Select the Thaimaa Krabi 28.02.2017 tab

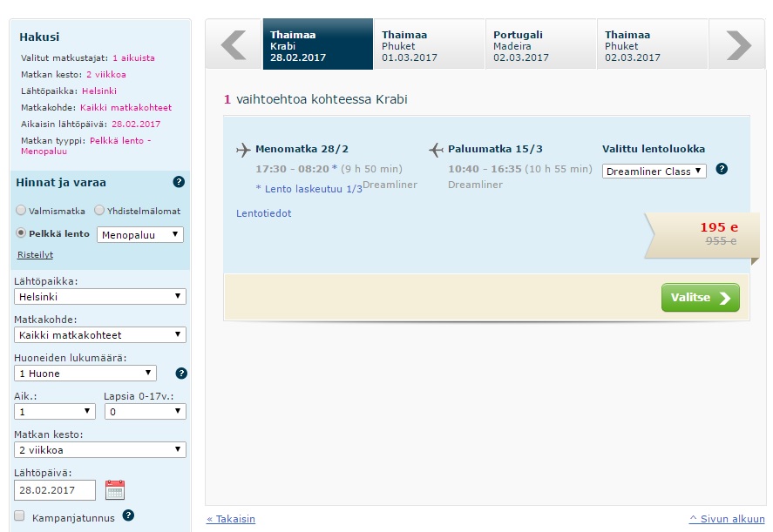(x=318, y=44)
